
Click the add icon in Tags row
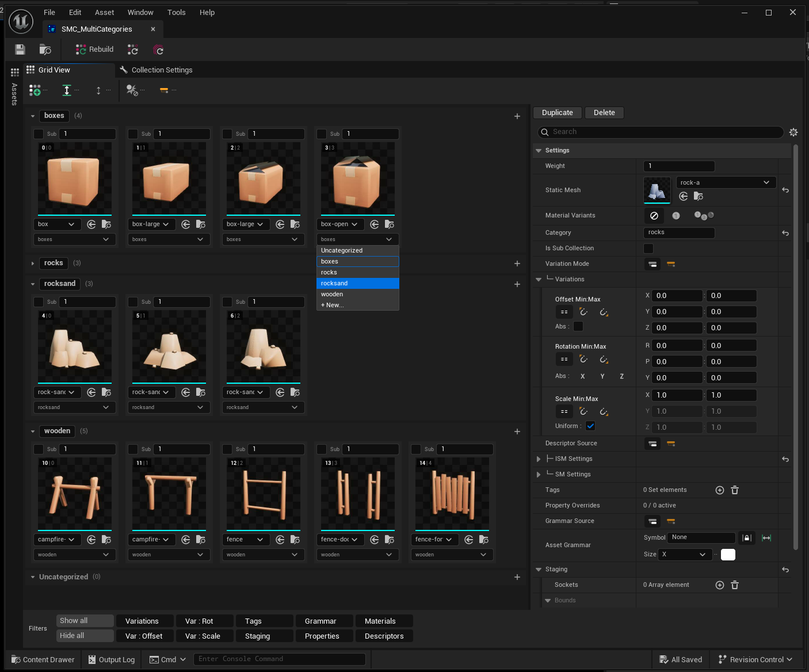tap(719, 490)
